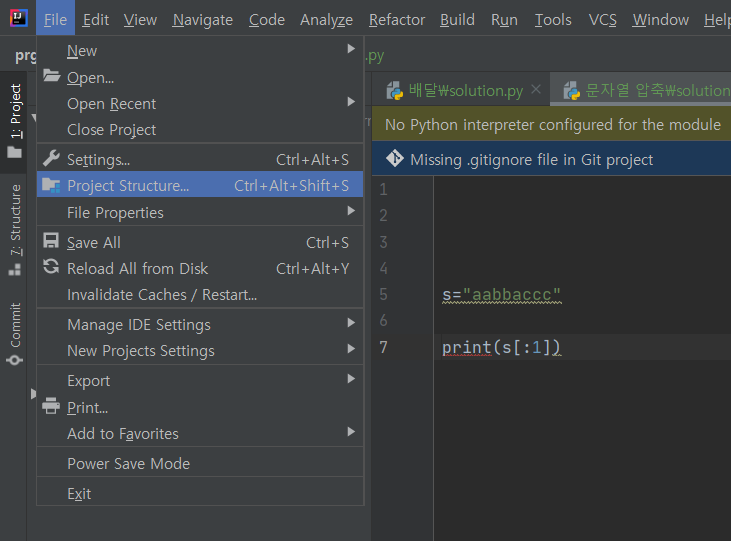This screenshot has height=541, width=731.
Task: Click the floppy disk Save All icon
Action: (x=51, y=241)
